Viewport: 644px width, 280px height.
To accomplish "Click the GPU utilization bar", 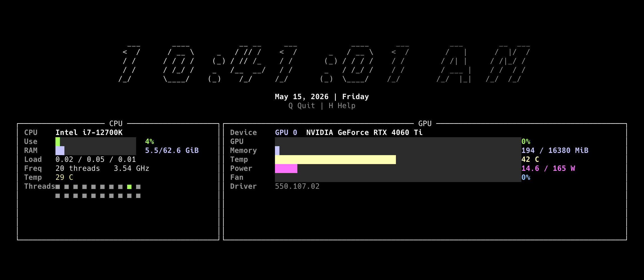I will point(398,142).
